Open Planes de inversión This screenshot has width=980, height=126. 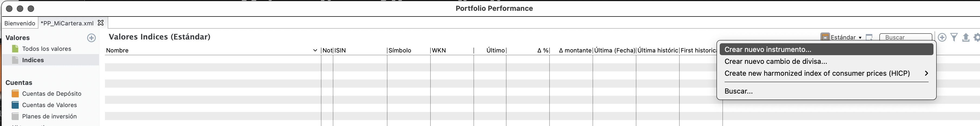coord(50,117)
